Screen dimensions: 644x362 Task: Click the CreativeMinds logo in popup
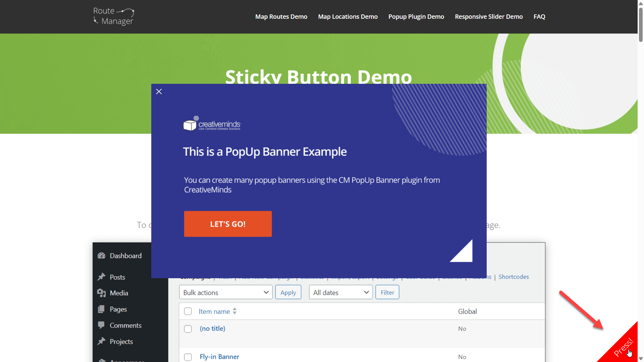tap(212, 124)
